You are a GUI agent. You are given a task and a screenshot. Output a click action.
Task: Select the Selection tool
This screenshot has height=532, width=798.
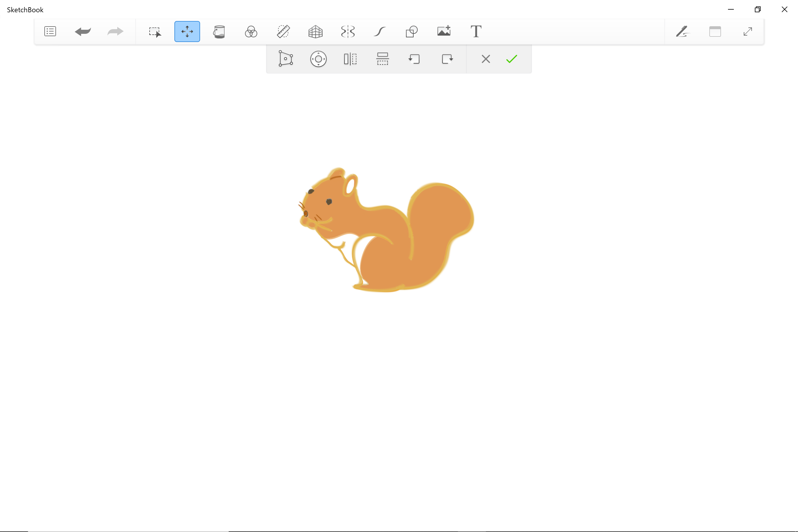tap(155, 32)
